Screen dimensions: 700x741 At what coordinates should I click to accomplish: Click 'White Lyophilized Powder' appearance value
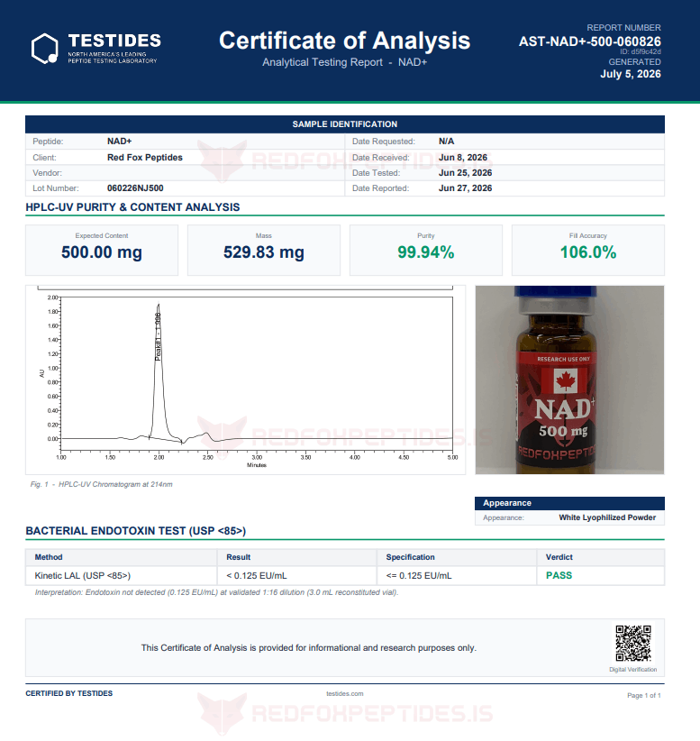click(607, 517)
